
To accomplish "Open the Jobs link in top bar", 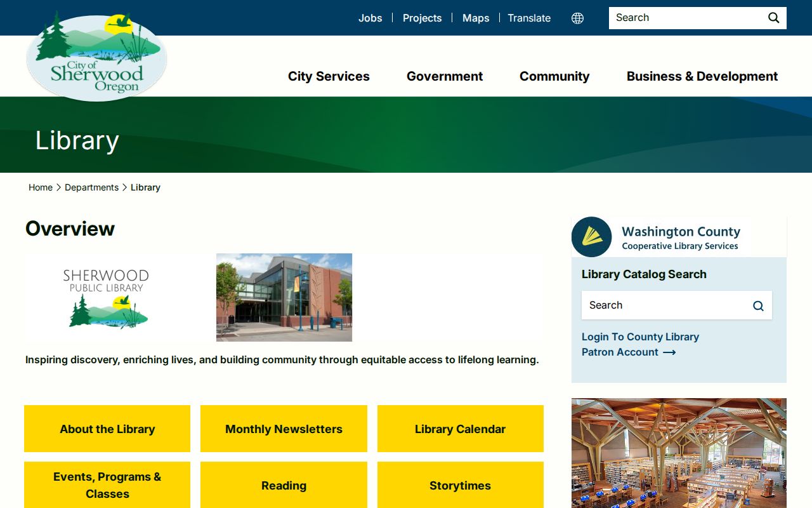I will pos(370,18).
